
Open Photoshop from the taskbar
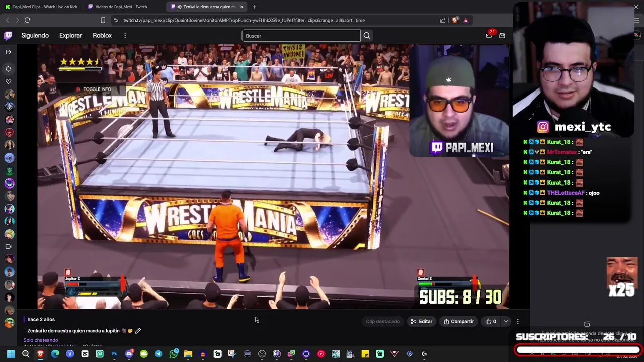pos(114,354)
